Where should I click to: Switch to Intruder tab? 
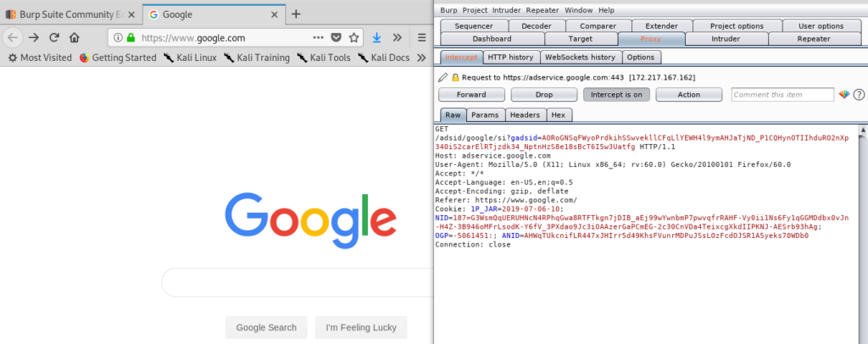[726, 39]
